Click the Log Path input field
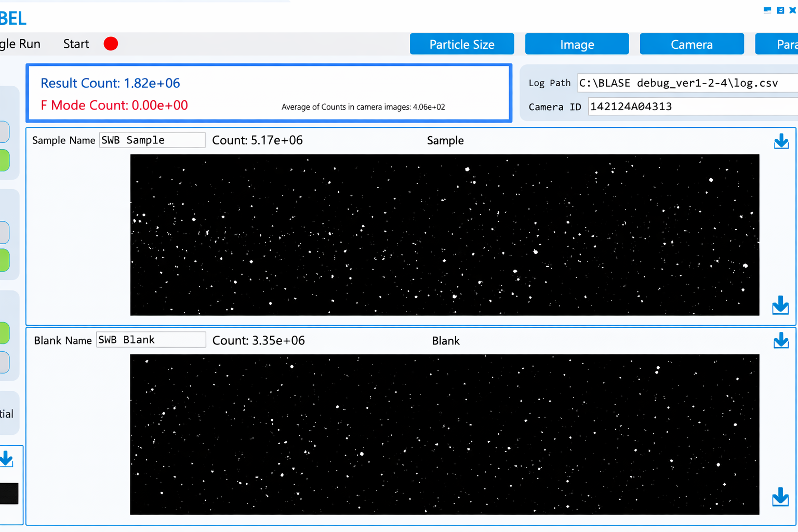The image size is (798, 532). point(687,83)
